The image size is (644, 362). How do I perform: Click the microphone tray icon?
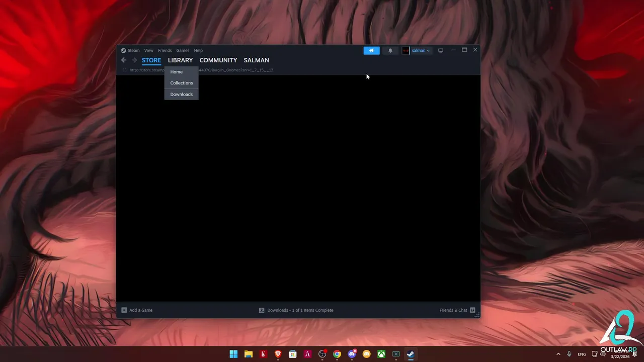tap(569, 354)
